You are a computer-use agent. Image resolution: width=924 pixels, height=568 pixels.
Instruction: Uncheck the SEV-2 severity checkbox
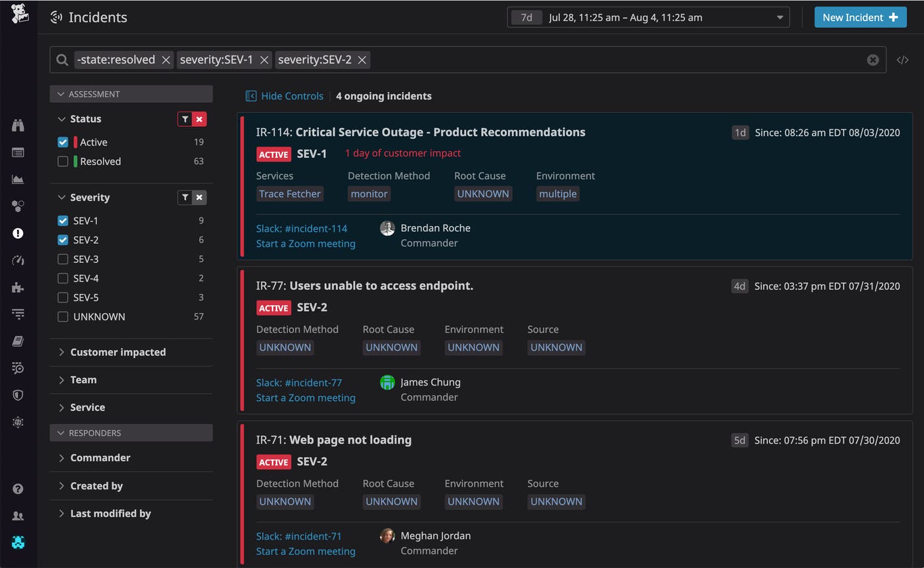[x=63, y=240]
